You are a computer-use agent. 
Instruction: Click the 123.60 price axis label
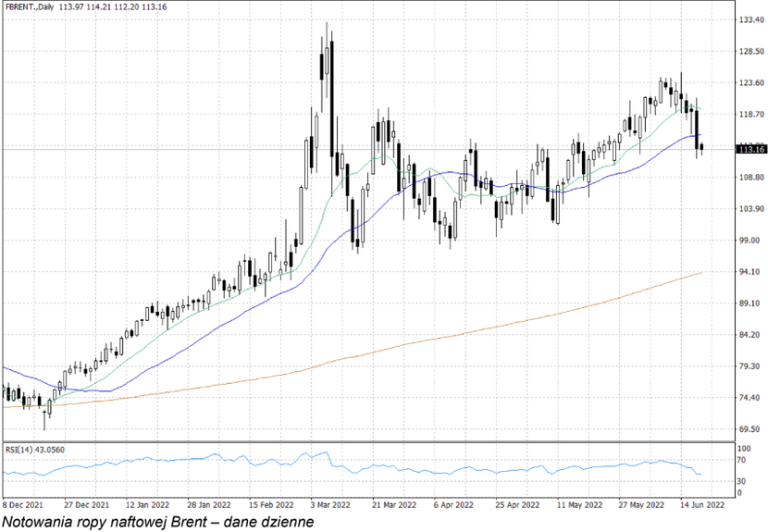point(750,83)
